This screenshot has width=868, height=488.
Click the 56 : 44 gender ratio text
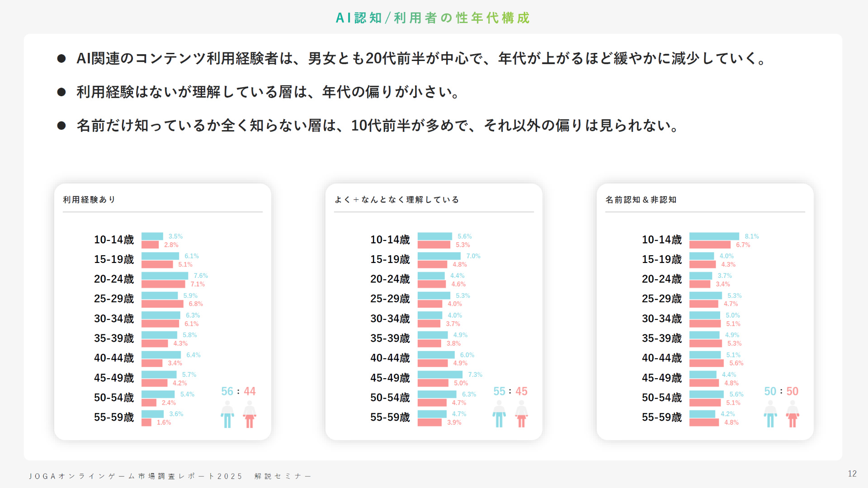pos(238,391)
